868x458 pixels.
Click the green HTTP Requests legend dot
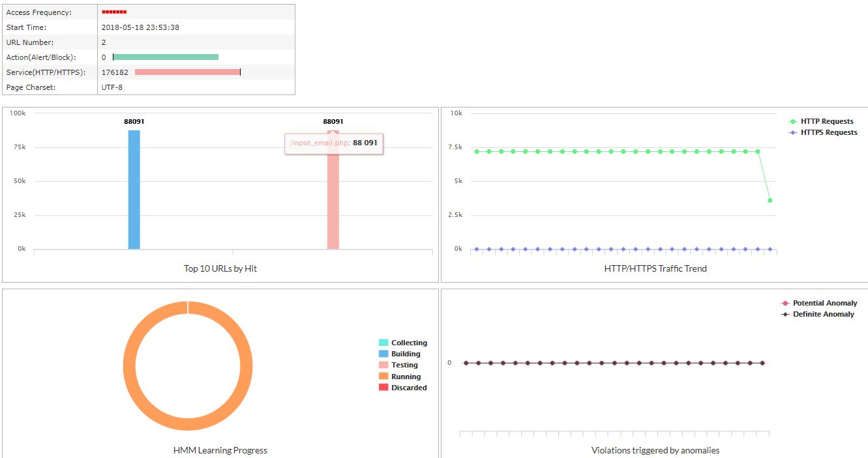pos(793,121)
